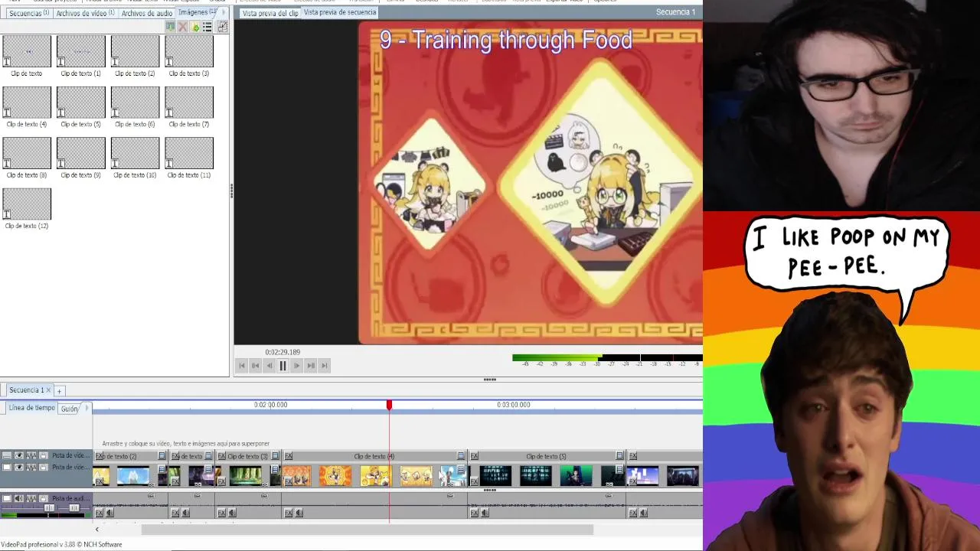The image size is (980, 551).
Task: Click the Secuencia 1 title above preview
Action: 675,12
